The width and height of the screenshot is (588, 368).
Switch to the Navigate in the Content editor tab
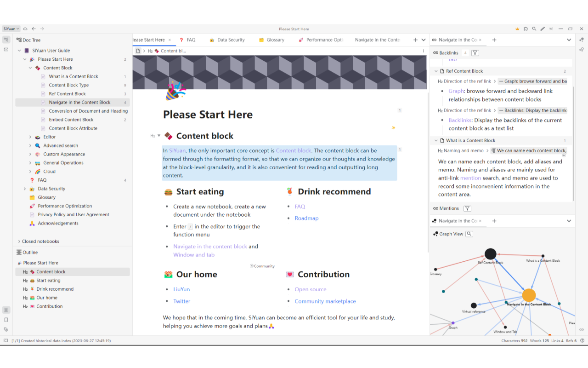tap(377, 40)
